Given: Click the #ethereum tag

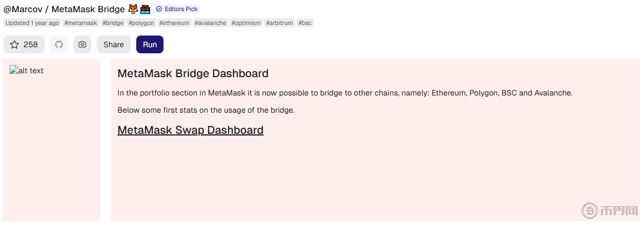Looking at the screenshot, I should pyautogui.click(x=175, y=23).
